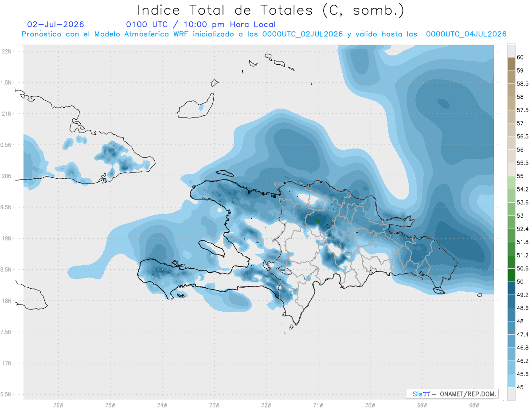The width and height of the screenshot is (532, 411).
Task: Select the longitude label '69W'
Action: (422, 405)
